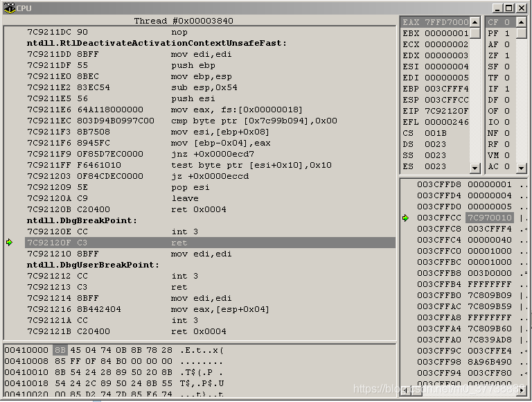Toggle the CF flag value
The image size is (532, 402).
(x=506, y=22)
